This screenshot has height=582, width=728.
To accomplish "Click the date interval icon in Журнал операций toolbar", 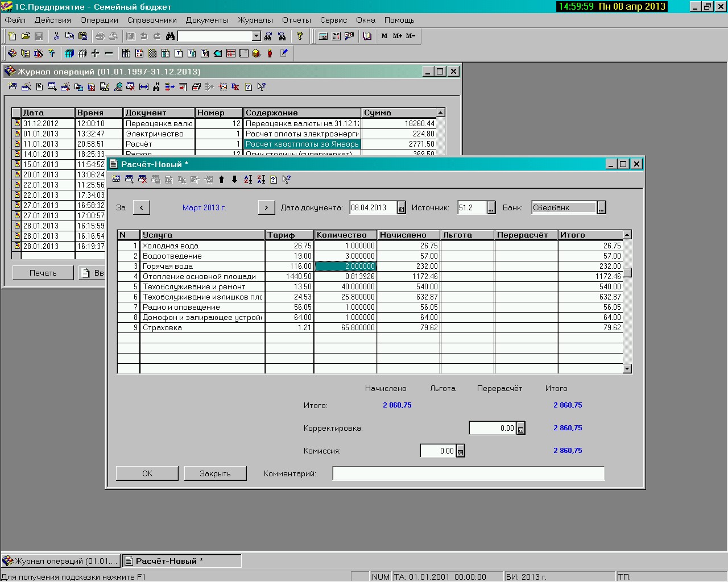I will 144,87.
